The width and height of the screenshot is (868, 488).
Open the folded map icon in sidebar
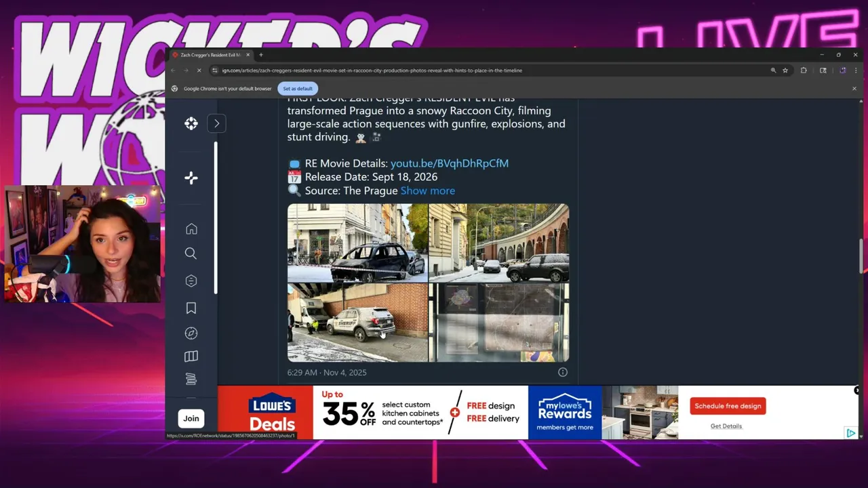pos(191,357)
